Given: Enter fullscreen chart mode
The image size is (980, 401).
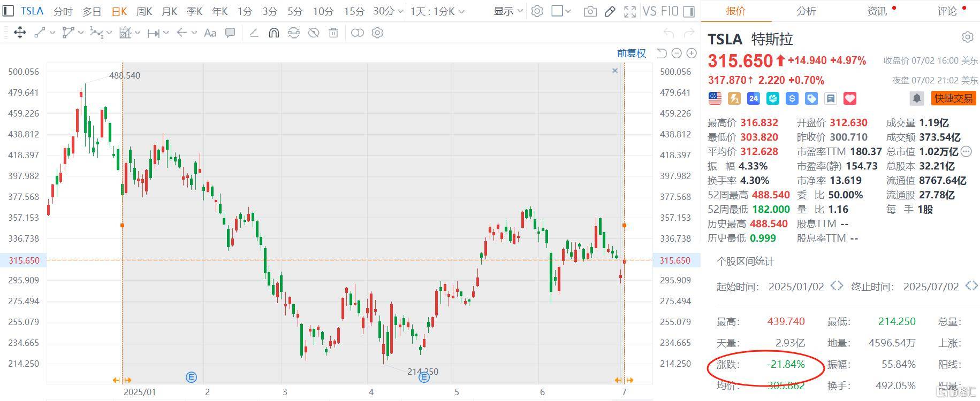Looking at the screenshot, I should [x=630, y=11].
